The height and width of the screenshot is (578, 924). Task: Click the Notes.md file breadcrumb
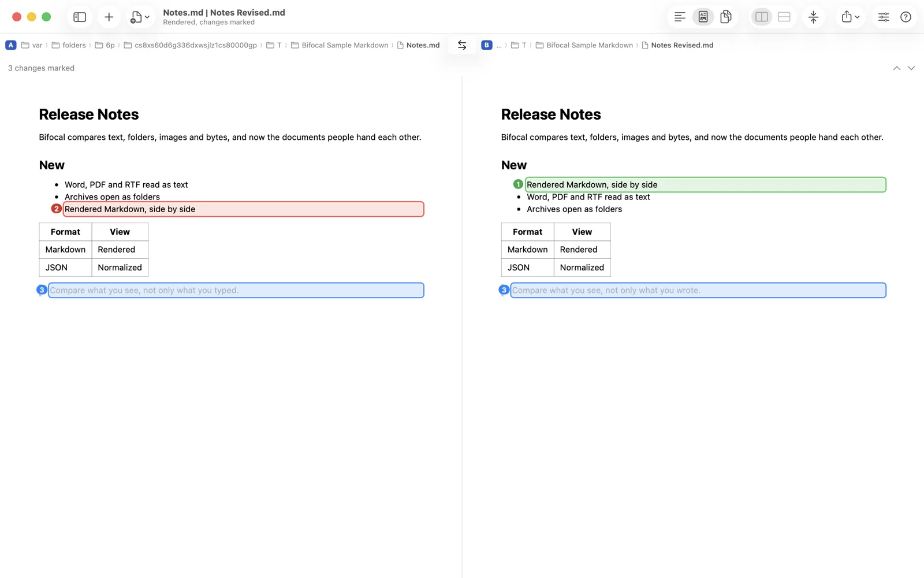419,45
